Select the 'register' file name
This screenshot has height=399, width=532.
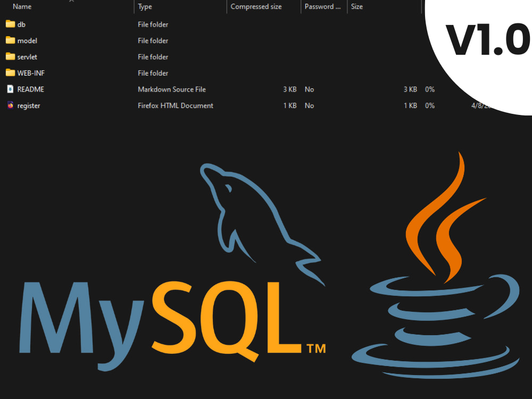[29, 106]
